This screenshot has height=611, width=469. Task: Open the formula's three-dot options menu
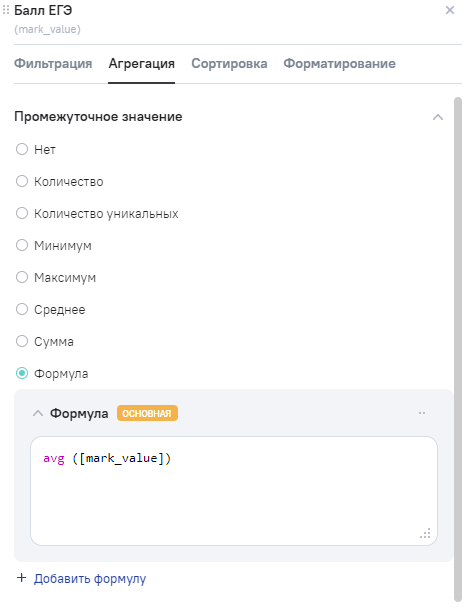[422, 413]
